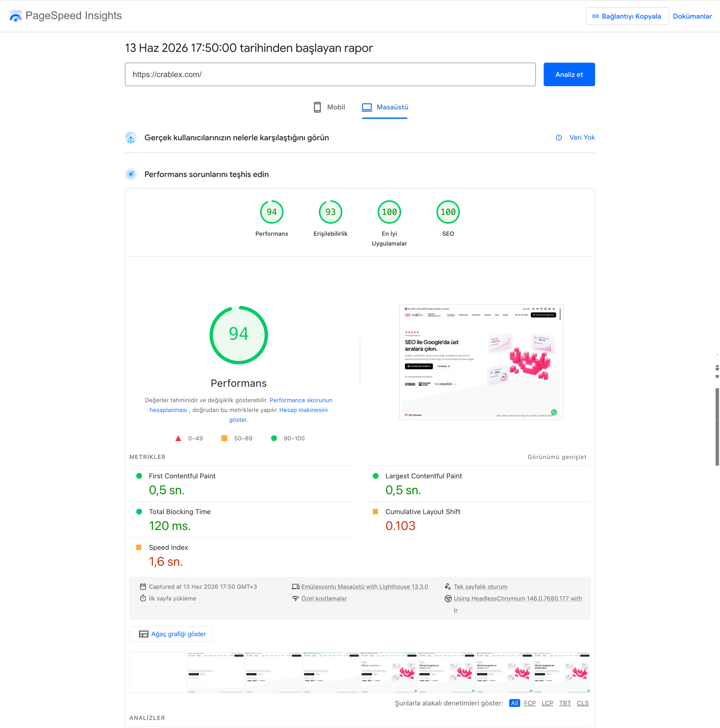
Task: Filter audits by CLS
Action: [582, 703]
